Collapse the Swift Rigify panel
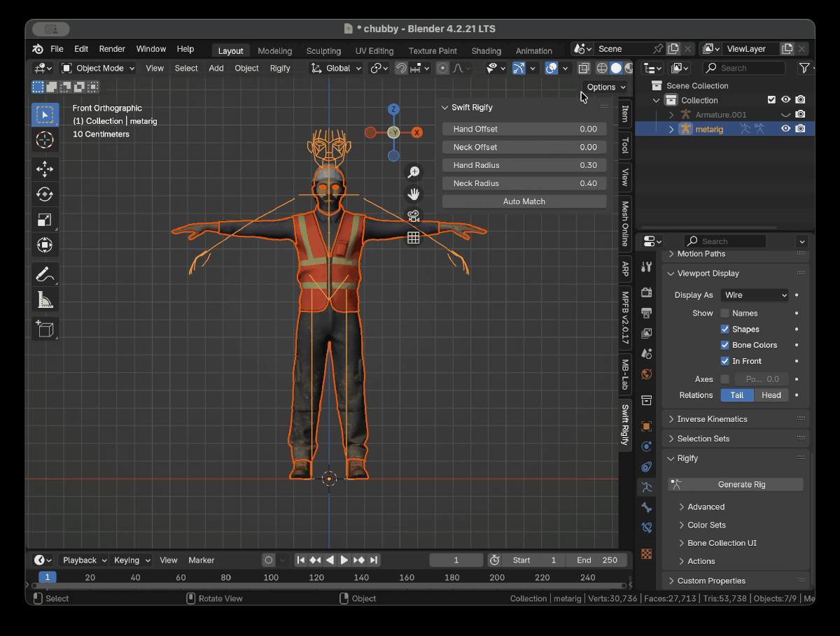This screenshot has width=840, height=636. (445, 108)
